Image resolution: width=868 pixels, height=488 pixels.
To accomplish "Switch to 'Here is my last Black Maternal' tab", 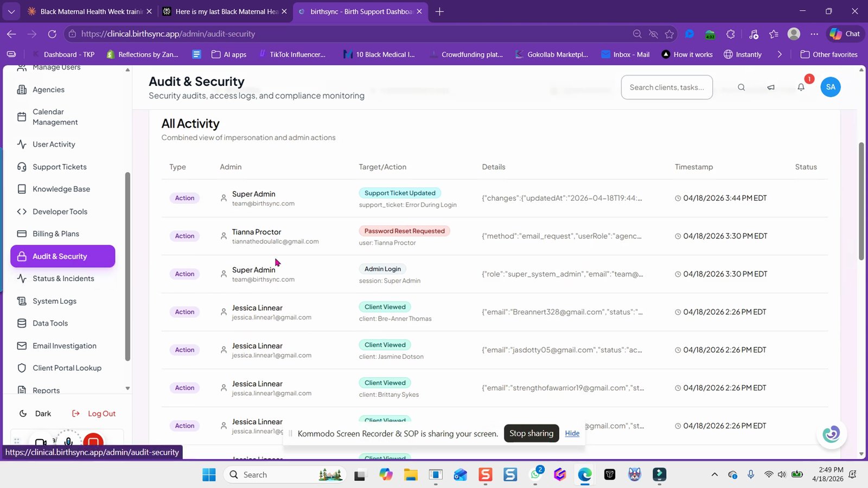I will tap(226, 11).
